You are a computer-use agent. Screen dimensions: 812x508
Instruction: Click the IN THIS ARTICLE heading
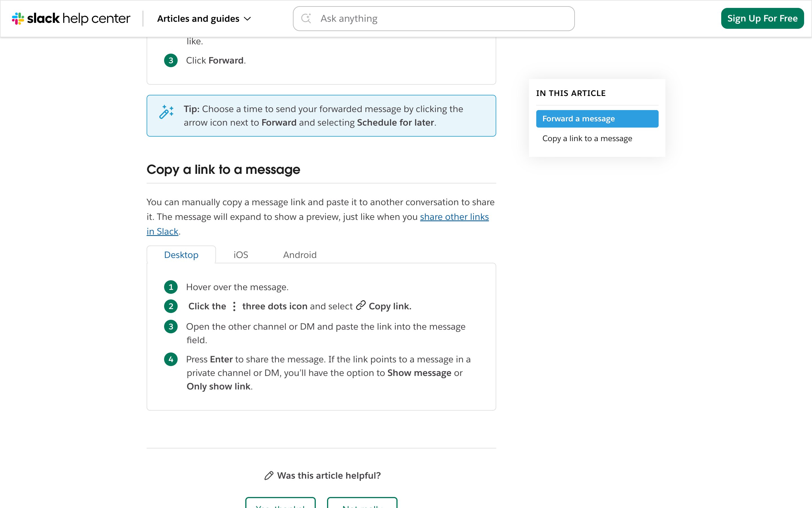[571, 93]
